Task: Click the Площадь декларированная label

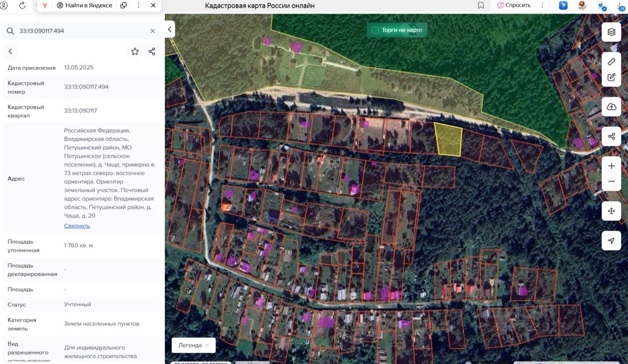Action: (x=32, y=270)
